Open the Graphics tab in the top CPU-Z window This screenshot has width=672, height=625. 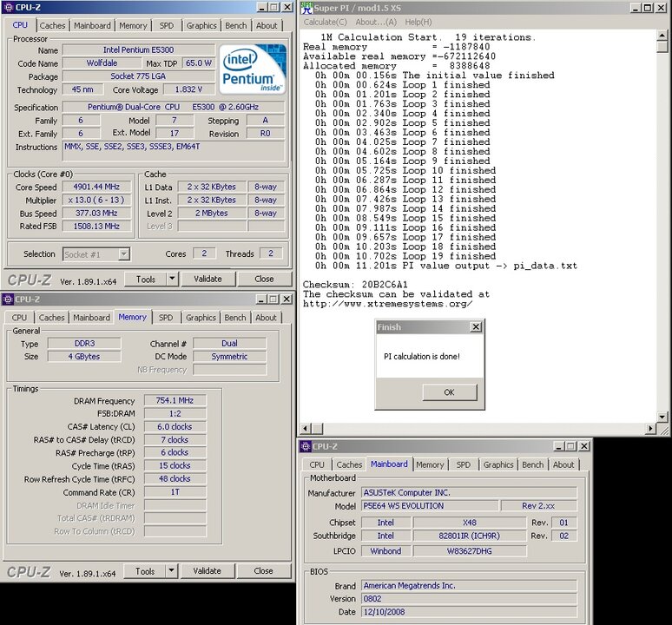(x=201, y=26)
